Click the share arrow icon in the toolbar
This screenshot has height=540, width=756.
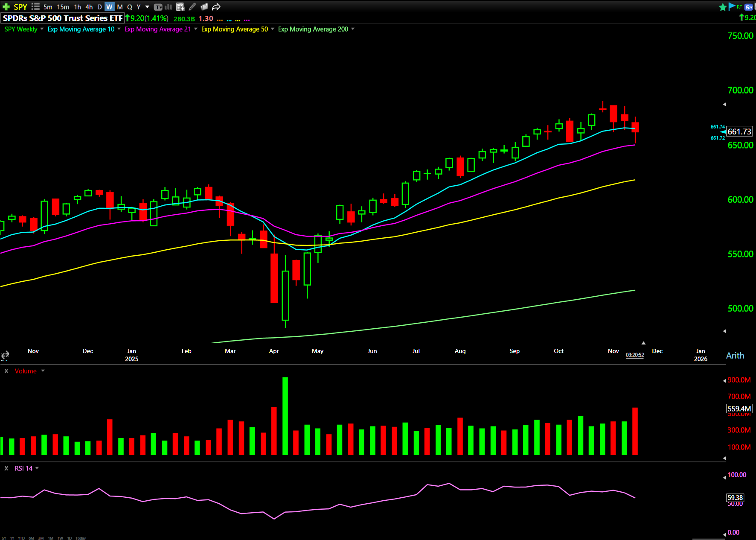[216, 7]
